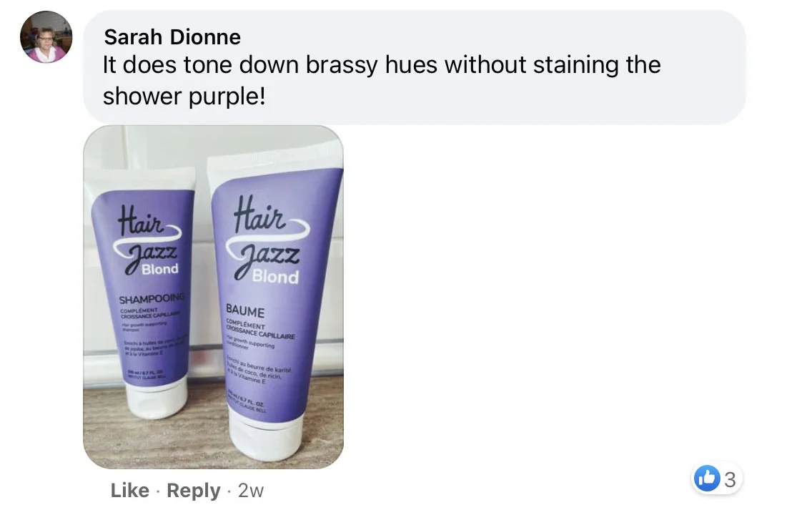Viewport: 812px width, 510px height.
Task: Like Sarah Dionne's comment
Action: [129, 490]
